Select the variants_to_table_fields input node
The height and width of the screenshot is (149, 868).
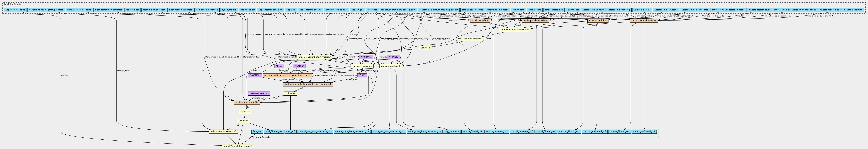tap(79, 10)
